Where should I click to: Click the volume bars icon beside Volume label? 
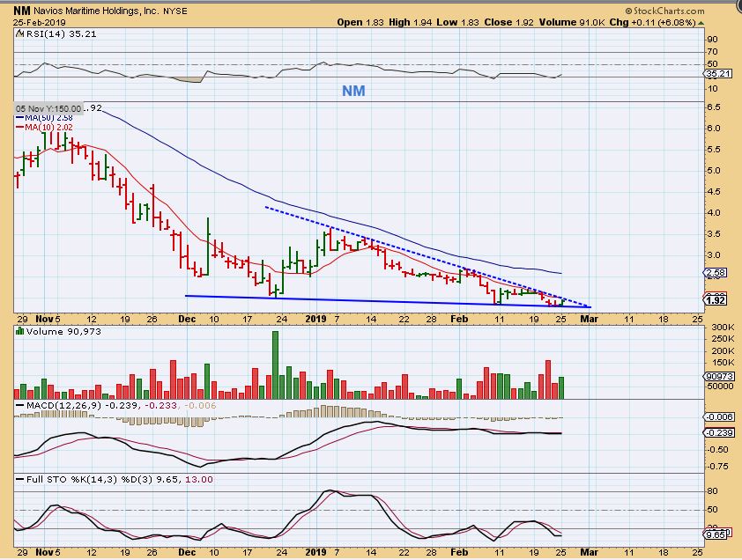click(x=20, y=331)
